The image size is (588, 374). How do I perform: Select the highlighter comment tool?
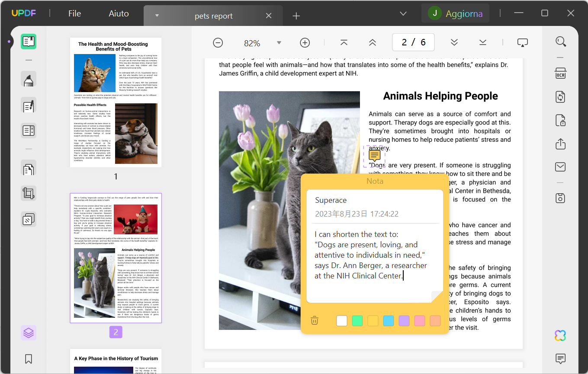pos(29,80)
